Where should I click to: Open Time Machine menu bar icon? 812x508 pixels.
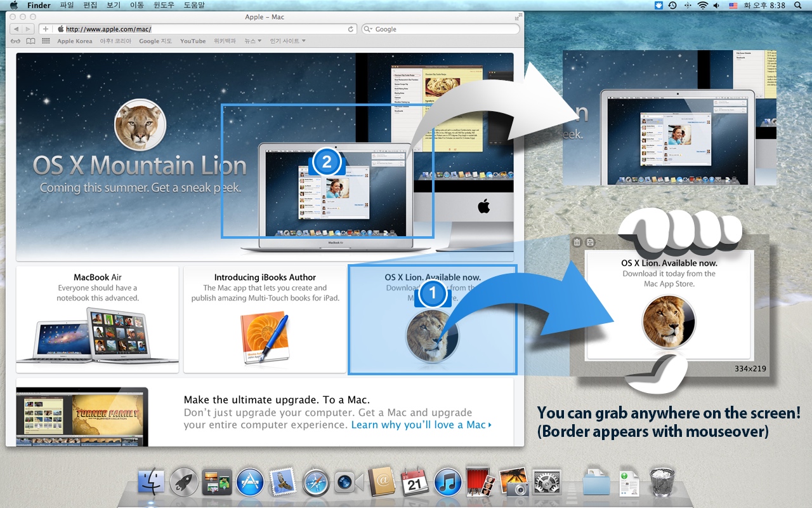click(672, 5)
